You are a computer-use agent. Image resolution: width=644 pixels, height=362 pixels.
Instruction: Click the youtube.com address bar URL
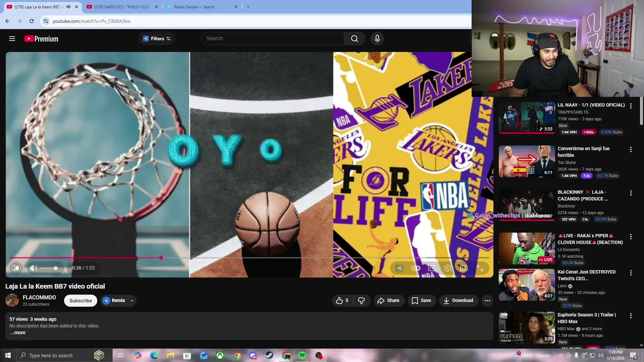click(92, 21)
